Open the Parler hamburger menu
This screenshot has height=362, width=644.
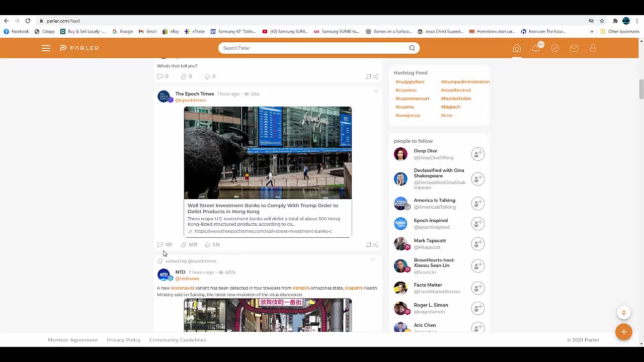point(46,48)
